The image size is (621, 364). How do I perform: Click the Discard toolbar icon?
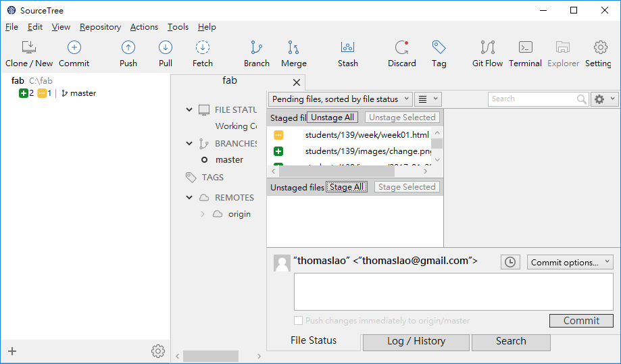(401, 47)
